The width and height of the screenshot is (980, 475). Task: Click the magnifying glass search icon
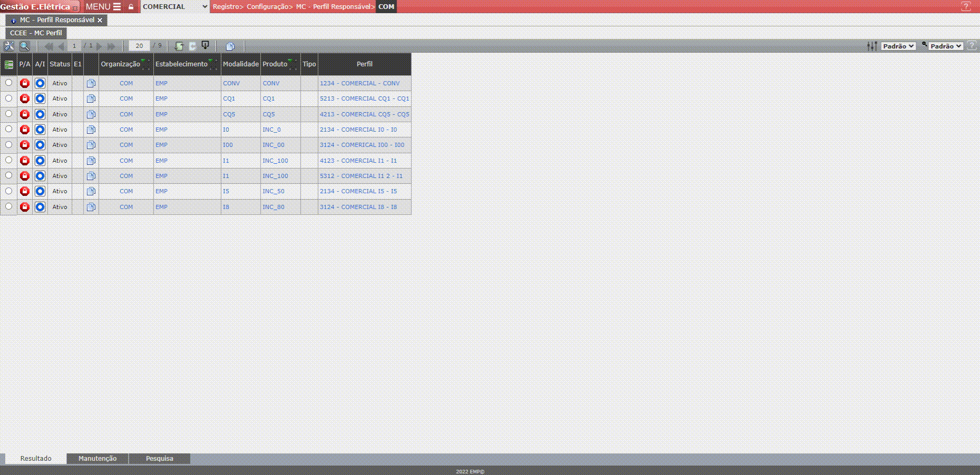[x=24, y=46]
